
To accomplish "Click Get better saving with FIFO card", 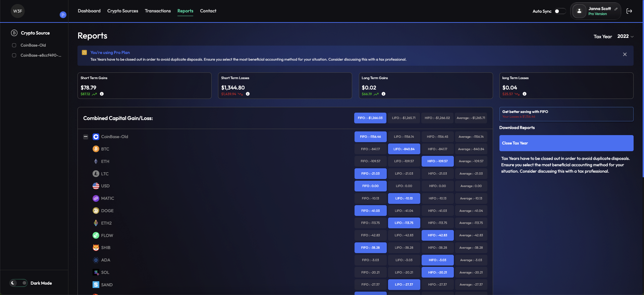I will point(566,114).
